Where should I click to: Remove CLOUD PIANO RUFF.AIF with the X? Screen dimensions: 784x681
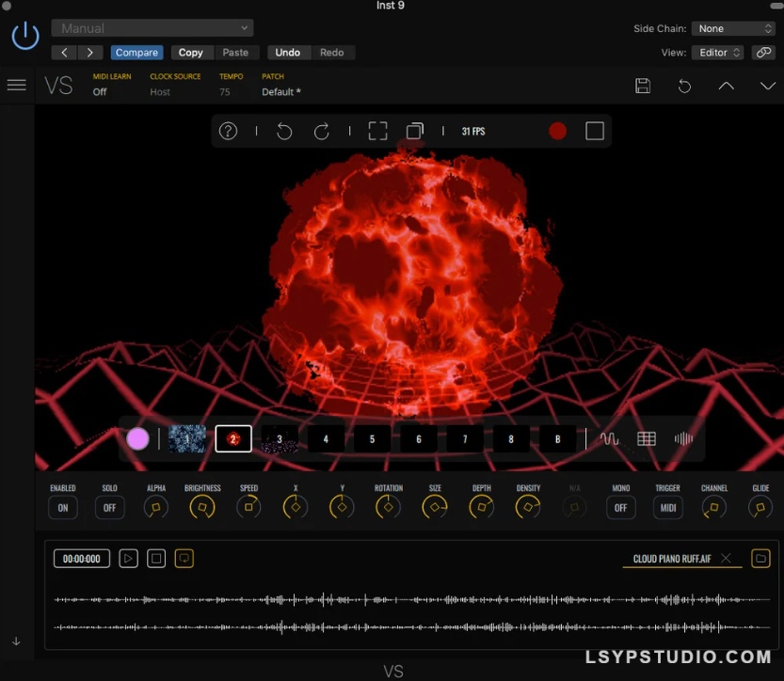click(726, 558)
